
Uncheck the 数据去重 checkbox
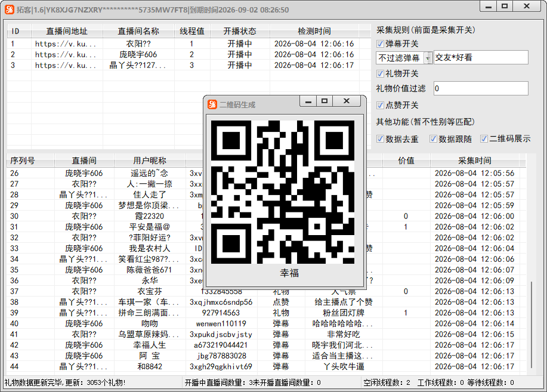(x=380, y=139)
